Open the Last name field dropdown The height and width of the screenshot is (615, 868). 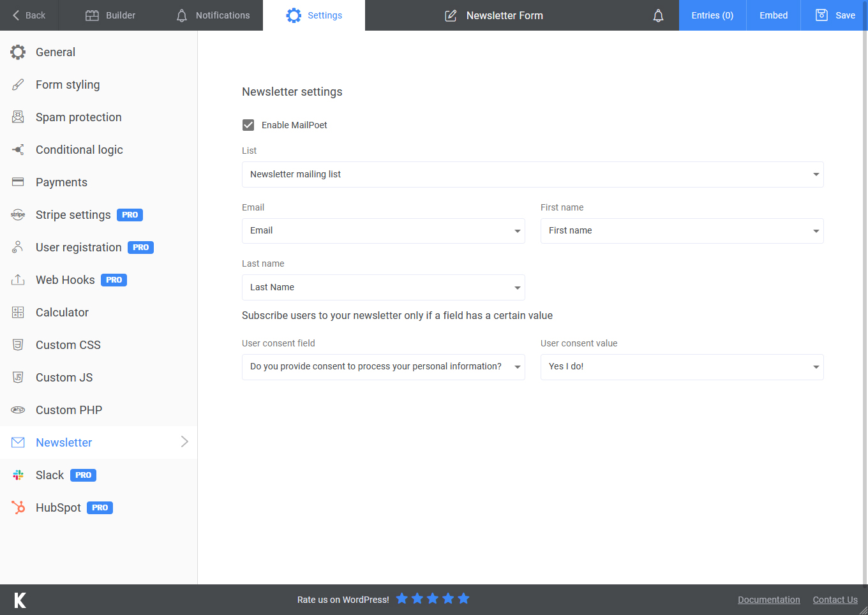(384, 287)
